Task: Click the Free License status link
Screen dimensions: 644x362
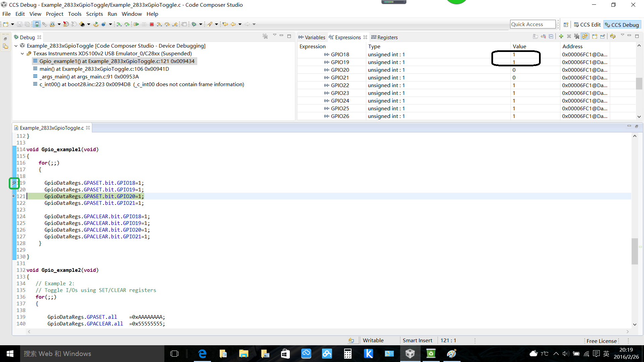Action: click(x=602, y=341)
